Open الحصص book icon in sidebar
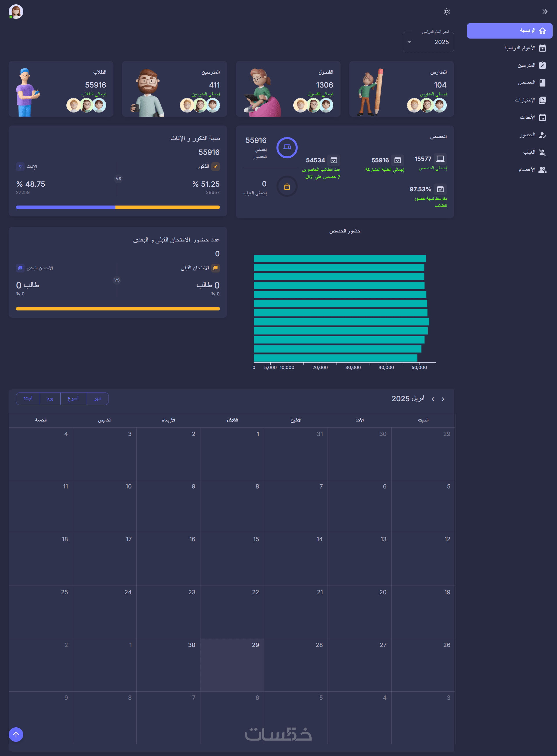Viewport: 557px width, 756px height. coord(542,83)
